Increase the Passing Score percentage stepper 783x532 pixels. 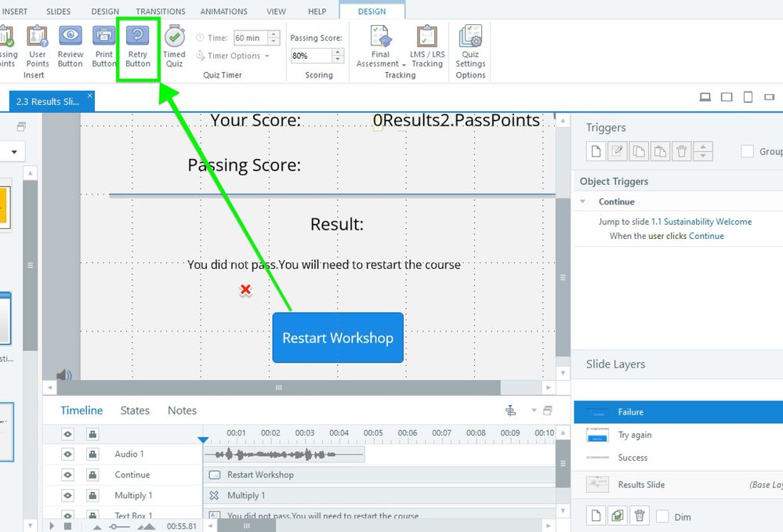pyautogui.click(x=338, y=52)
